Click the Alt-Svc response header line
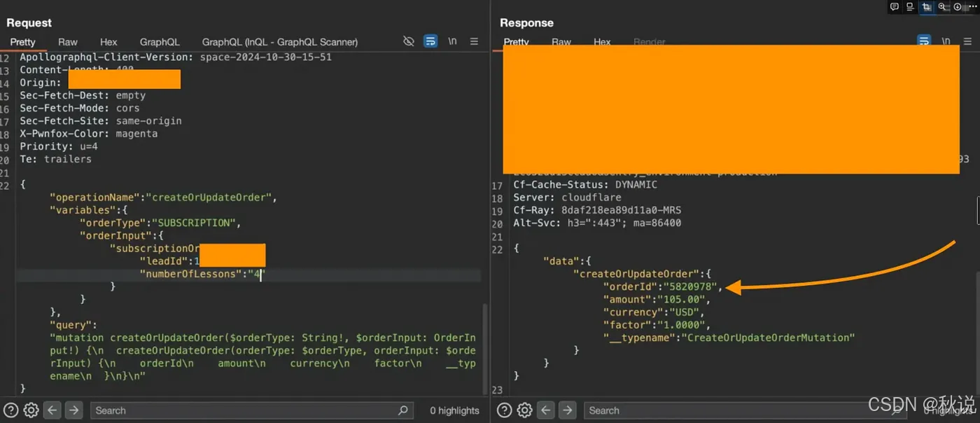980x423 pixels. point(597,223)
